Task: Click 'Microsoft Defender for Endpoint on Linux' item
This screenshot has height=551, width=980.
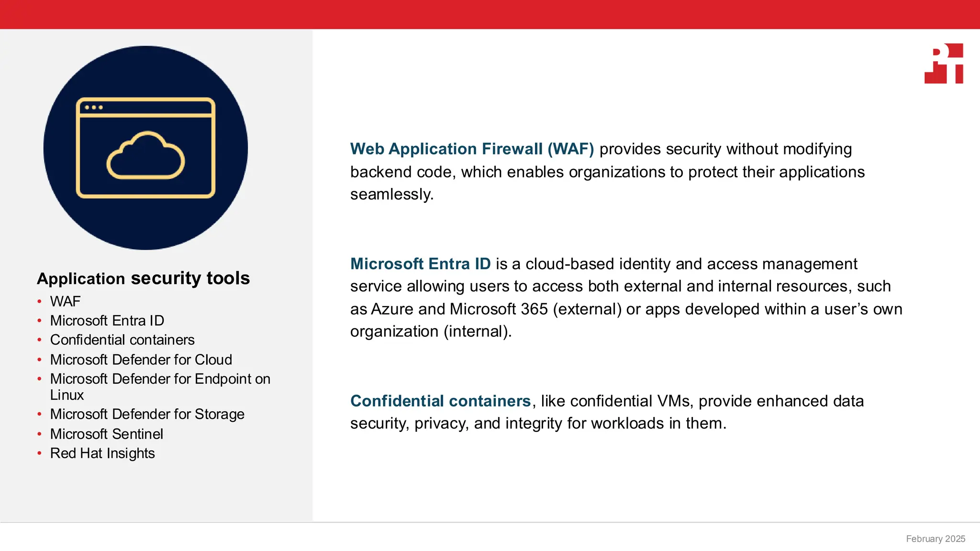Action: 160,387
